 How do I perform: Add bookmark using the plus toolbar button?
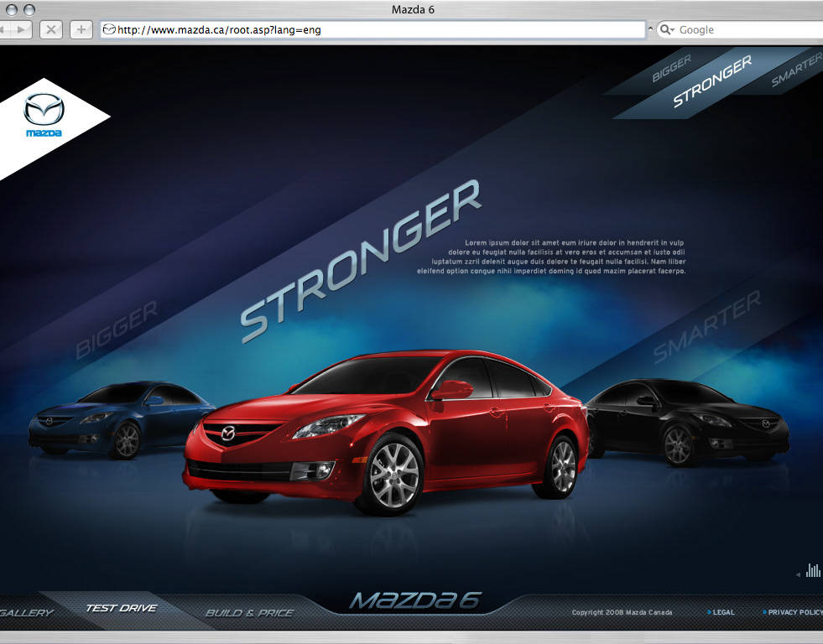[81, 30]
